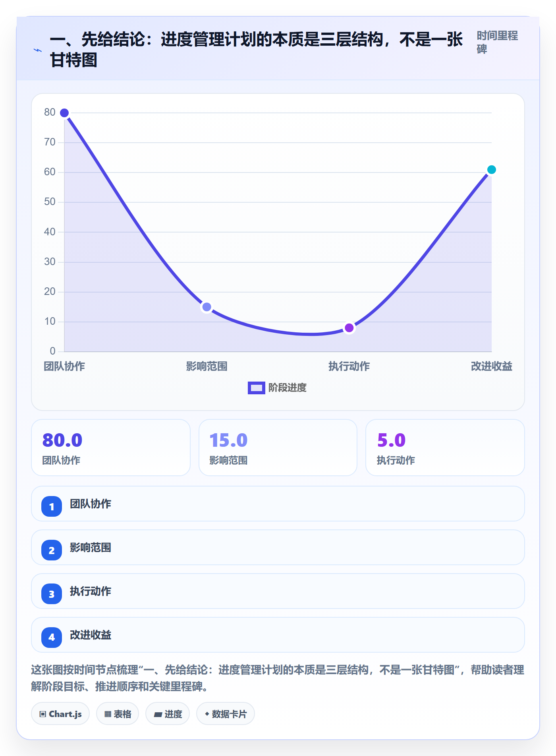Click the lightning bolt icon beside the title

[x=38, y=50]
